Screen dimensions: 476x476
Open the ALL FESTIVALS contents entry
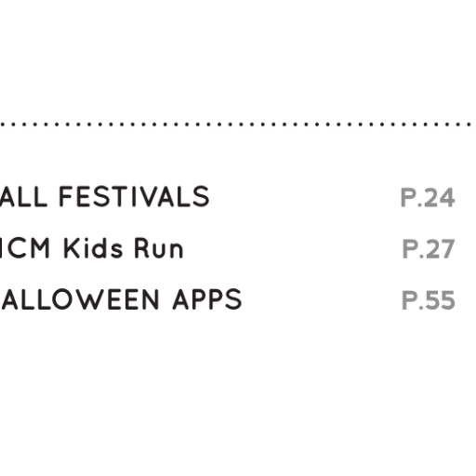pyautogui.click(x=105, y=196)
